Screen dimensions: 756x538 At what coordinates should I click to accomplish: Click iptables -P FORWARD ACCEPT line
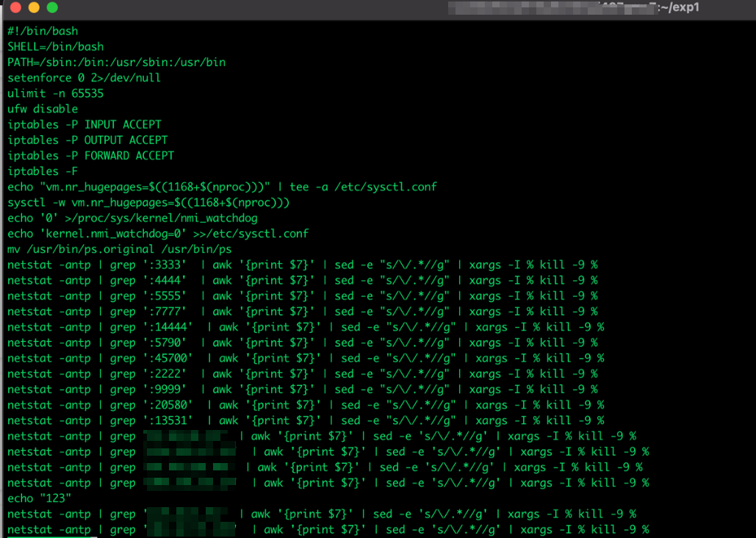(90, 156)
